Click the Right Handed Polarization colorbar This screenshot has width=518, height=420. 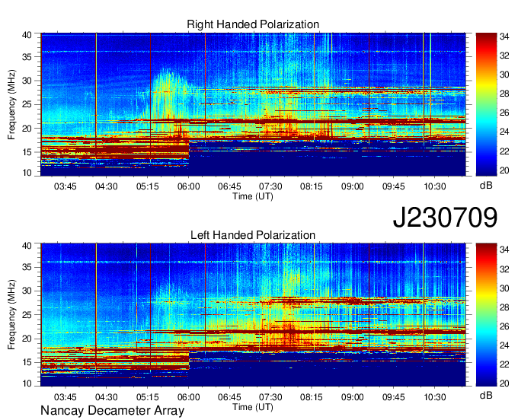point(486,104)
